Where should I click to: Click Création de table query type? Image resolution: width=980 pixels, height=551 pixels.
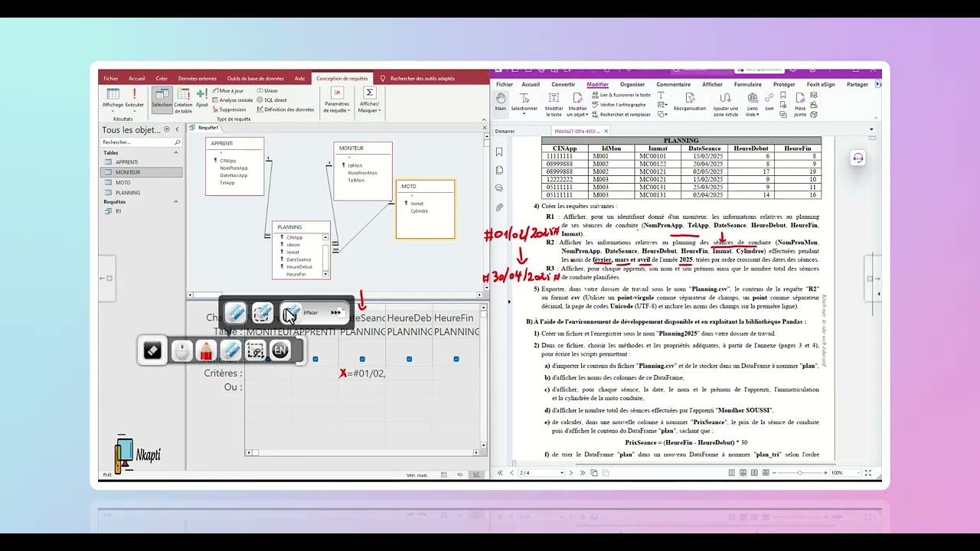click(184, 100)
